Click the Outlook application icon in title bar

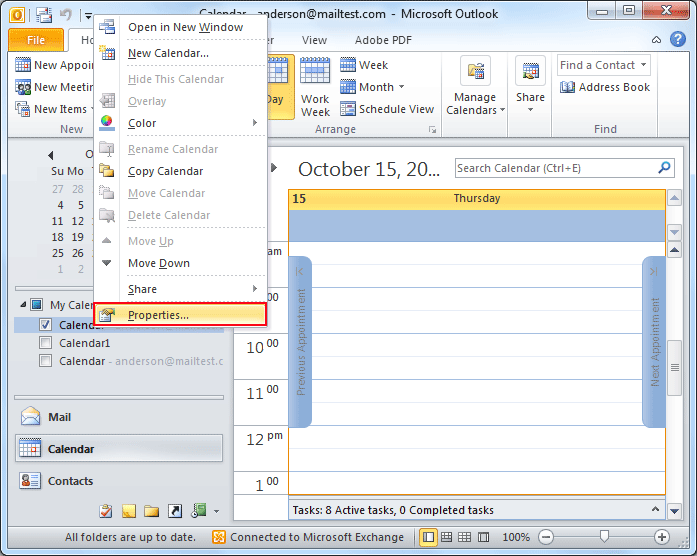[x=17, y=15]
